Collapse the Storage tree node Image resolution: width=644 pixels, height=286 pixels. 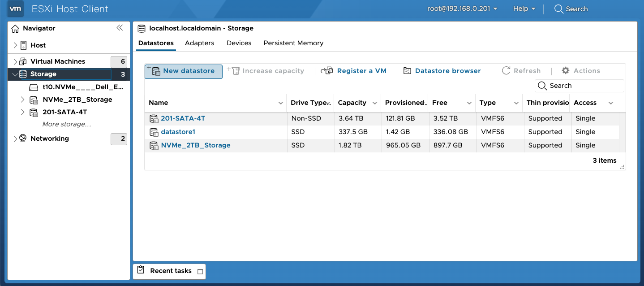click(15, 74)
